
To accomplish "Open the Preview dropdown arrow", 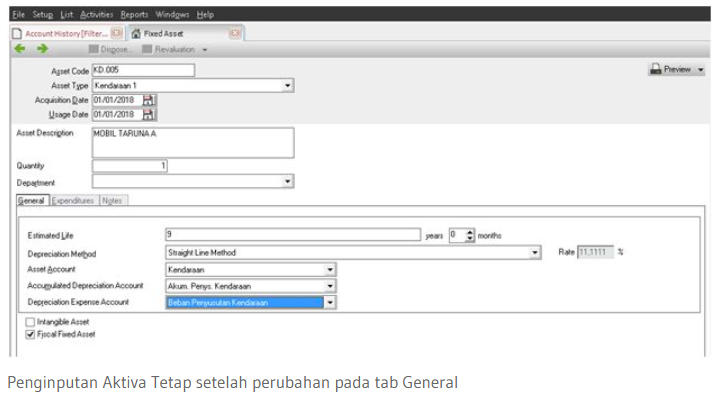I will point(700,70).
